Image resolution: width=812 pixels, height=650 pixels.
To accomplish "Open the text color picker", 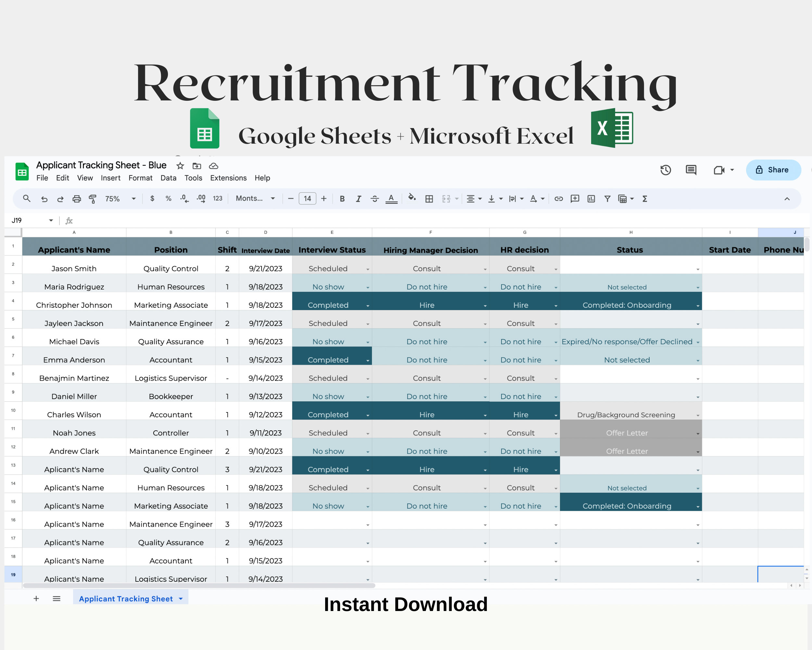I will coord(392,199).
